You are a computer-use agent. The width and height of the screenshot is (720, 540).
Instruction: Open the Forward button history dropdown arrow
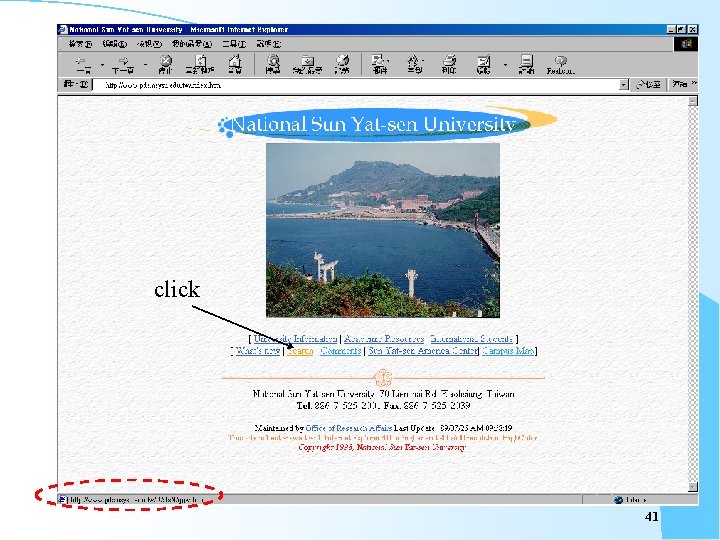[145, 65]
